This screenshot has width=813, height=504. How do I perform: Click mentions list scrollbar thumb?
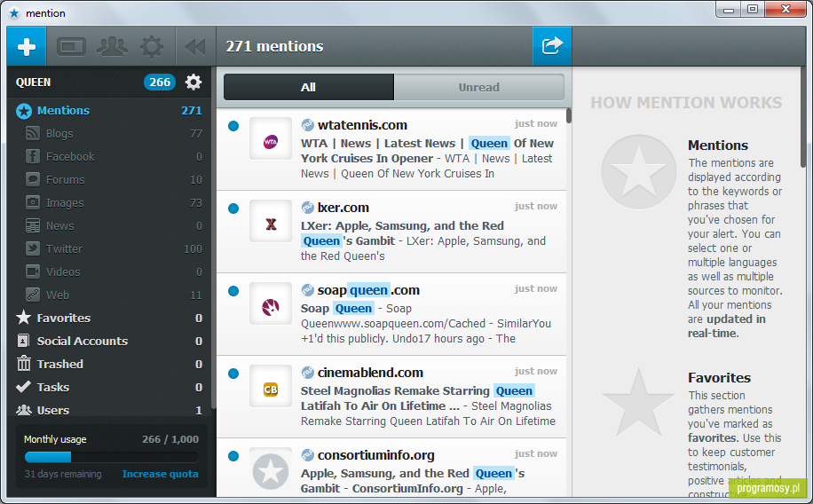(569, 115)
